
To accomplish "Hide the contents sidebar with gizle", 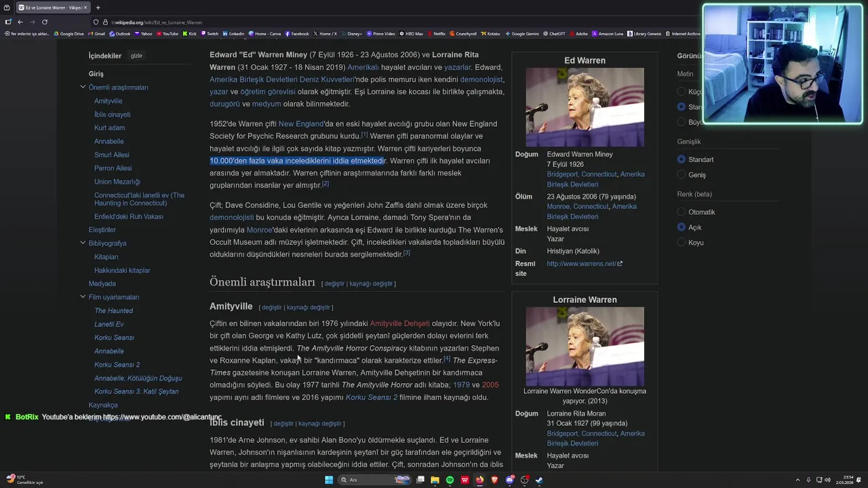I will click(136, 56).
